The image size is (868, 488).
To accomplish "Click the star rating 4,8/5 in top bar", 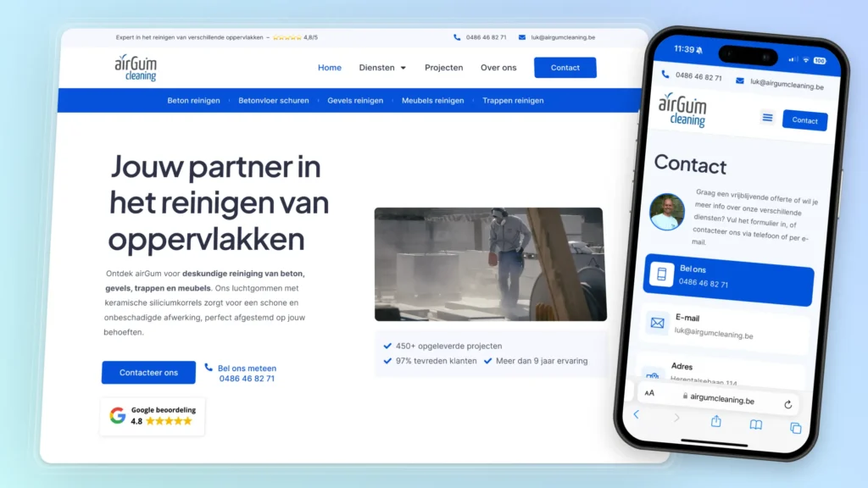I will [295, 37].
